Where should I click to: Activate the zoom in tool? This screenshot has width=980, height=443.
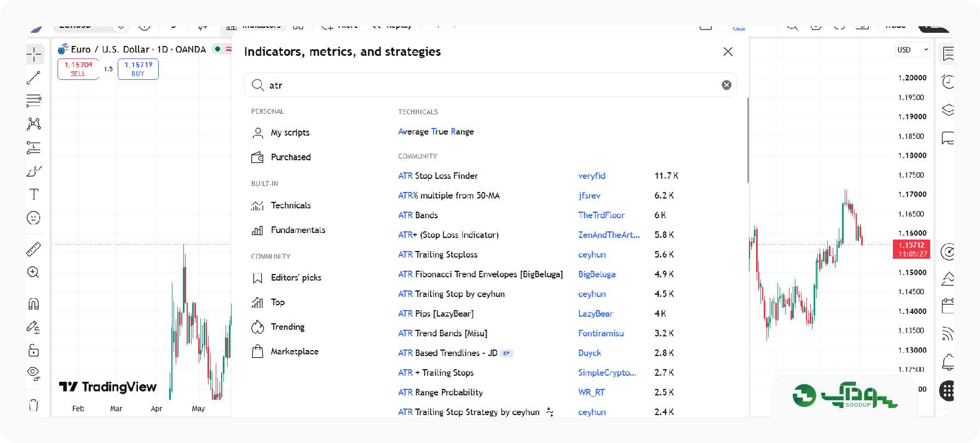point(34,272)
